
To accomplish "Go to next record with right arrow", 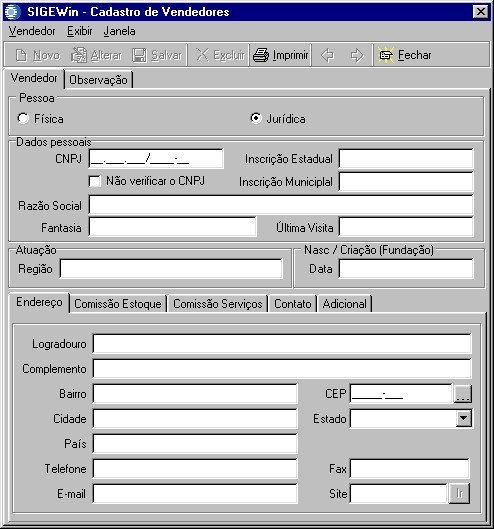I will click(357, 55).
